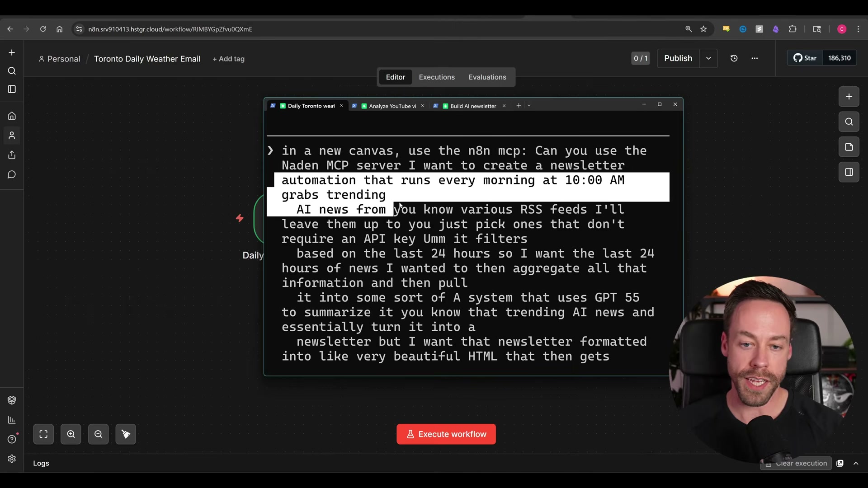Click the Toronto Daily Weather Email title

pyautogui.click(x=147, y=59)
